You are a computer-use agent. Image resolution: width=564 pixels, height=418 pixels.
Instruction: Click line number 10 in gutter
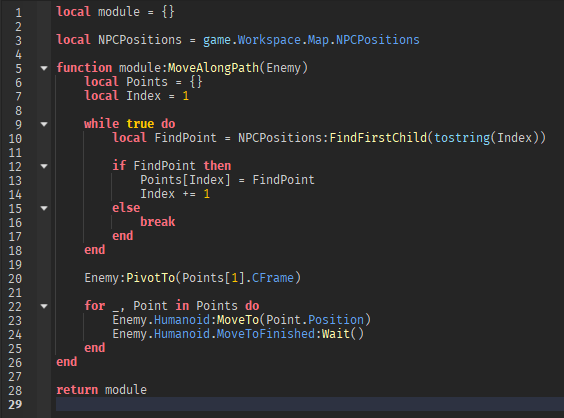(15, 138)
